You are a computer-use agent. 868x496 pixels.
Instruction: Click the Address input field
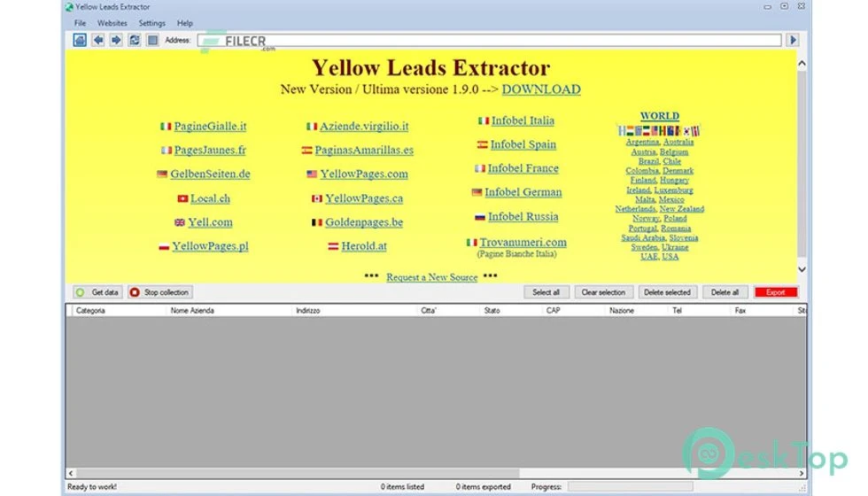point(489,40)
